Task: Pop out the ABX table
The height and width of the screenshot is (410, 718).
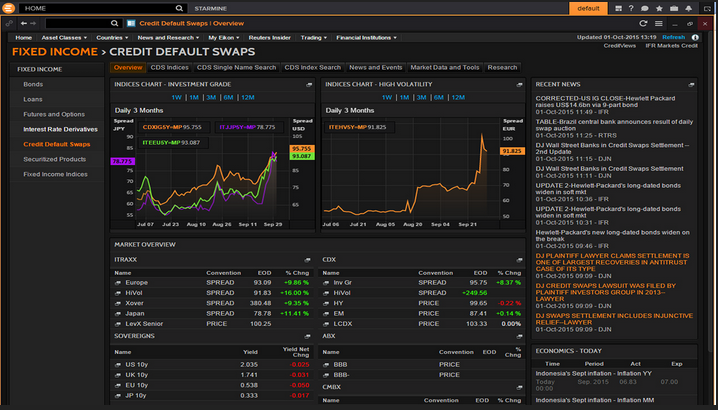Action: pos(519,336)
